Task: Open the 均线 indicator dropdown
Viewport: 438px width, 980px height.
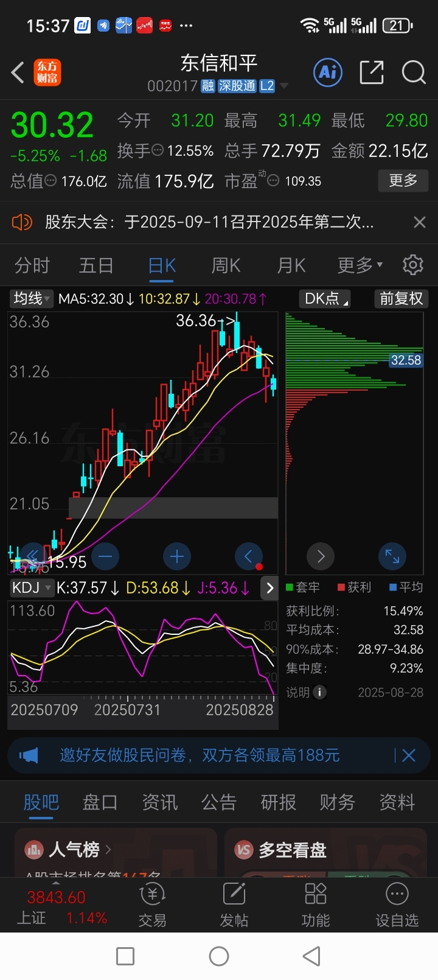Action: pos(32,298)
